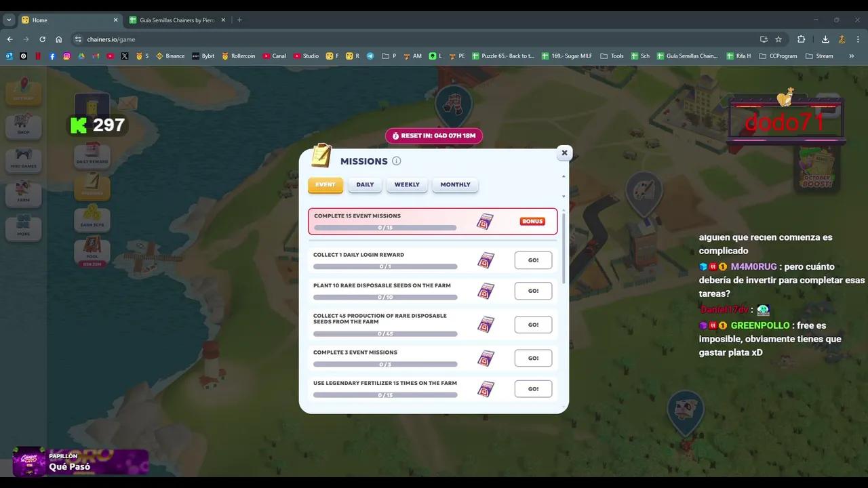Click GO! for Collect 45 Production mission
Screen dimensions: 868x488
533,325
